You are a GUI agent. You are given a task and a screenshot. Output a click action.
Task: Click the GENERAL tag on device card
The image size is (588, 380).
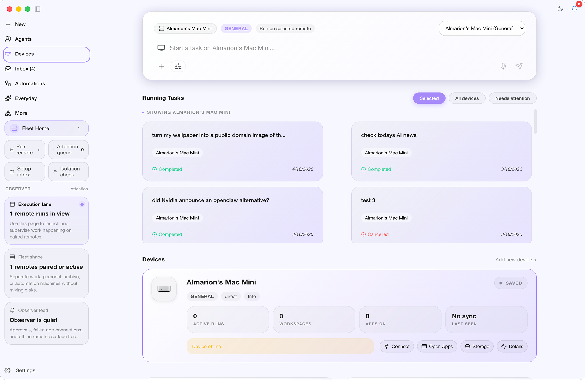coord(202,296)
